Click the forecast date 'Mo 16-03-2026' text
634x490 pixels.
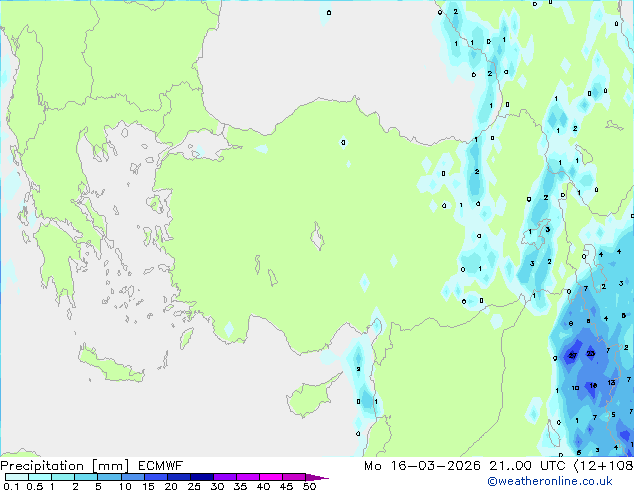coord(422,466)
